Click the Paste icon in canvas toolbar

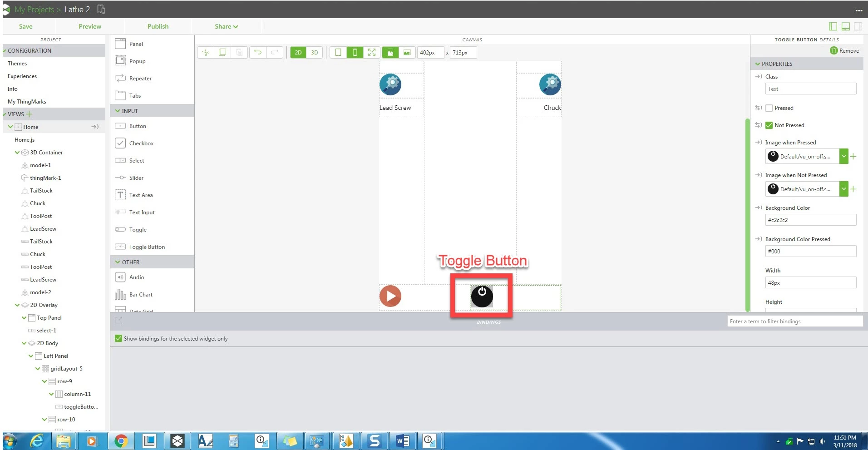[x=239, y=53]
